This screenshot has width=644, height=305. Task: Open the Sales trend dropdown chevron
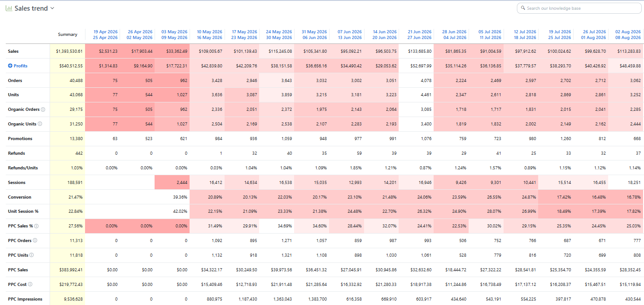point(52,8)
